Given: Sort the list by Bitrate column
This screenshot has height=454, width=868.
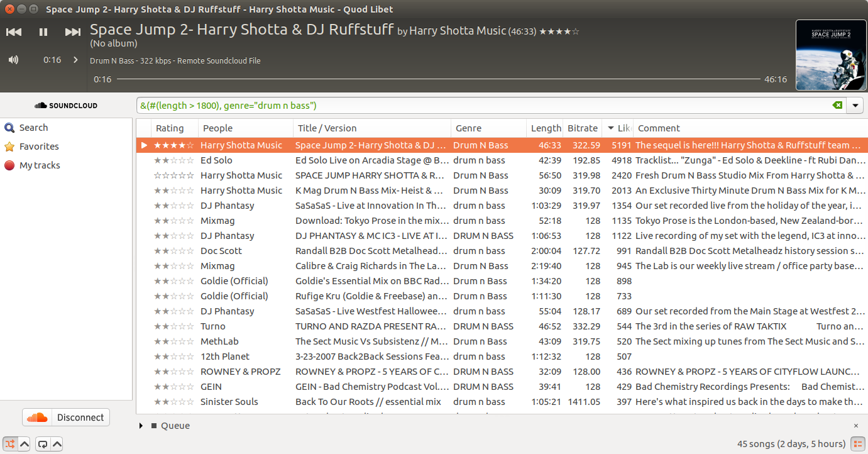Looking at the screenshot, I should tap(582, 128).
